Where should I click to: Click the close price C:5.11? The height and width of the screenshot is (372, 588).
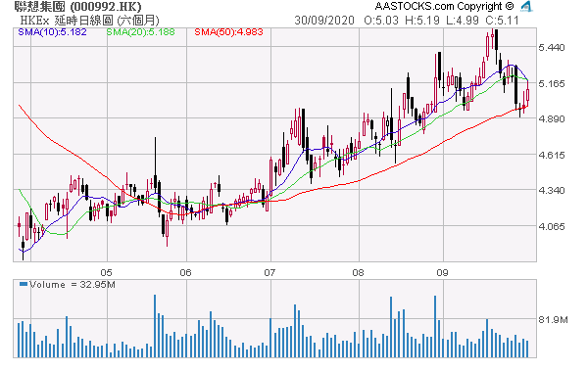click(x=503, y=21)
